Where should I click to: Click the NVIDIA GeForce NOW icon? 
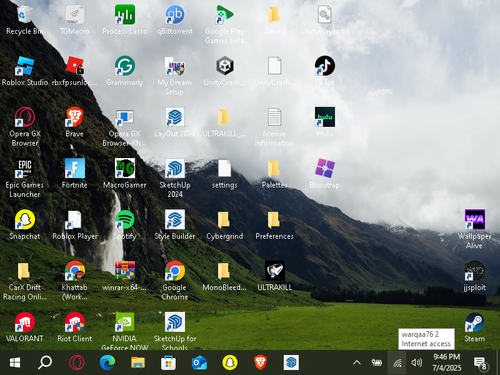click(x=125, y=323)
